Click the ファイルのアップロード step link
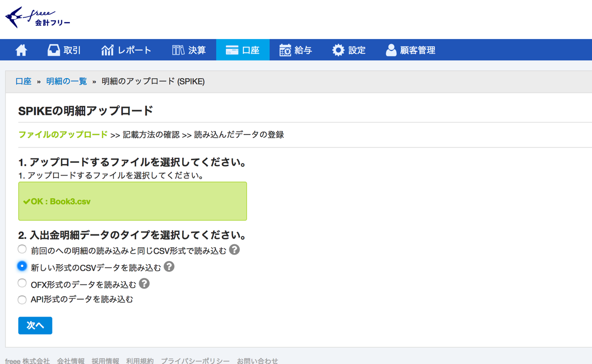 [x=63, y=135]
